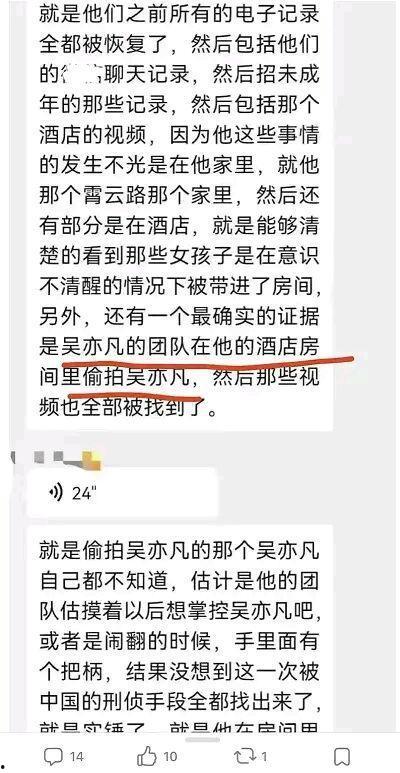This screenshot has width=400, height=773.
Task: Click the line 频也全部被找到了
Action: [x=128, y=409]
